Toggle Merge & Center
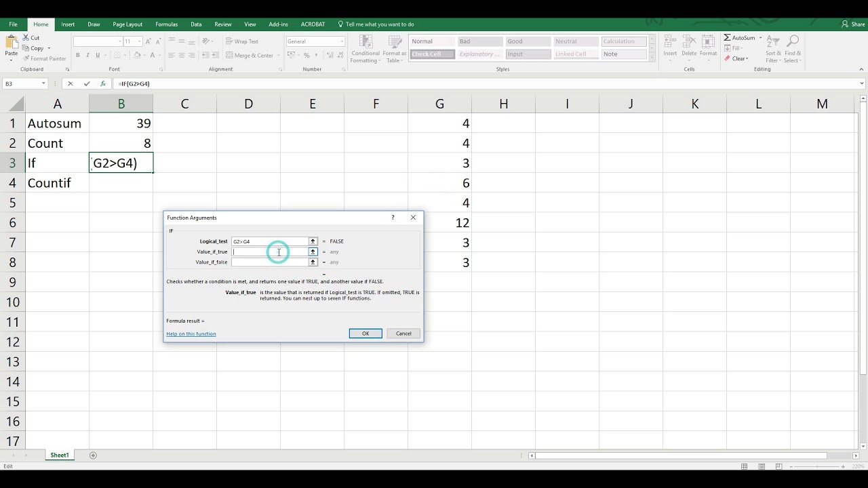 [x=250, y=55]
